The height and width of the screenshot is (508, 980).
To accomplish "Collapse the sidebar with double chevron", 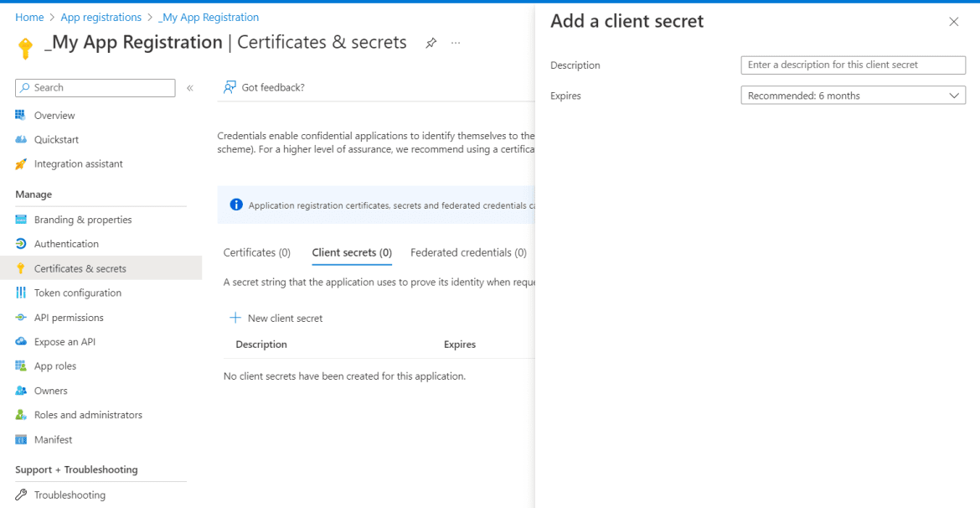I will click(x=190, y=87).
